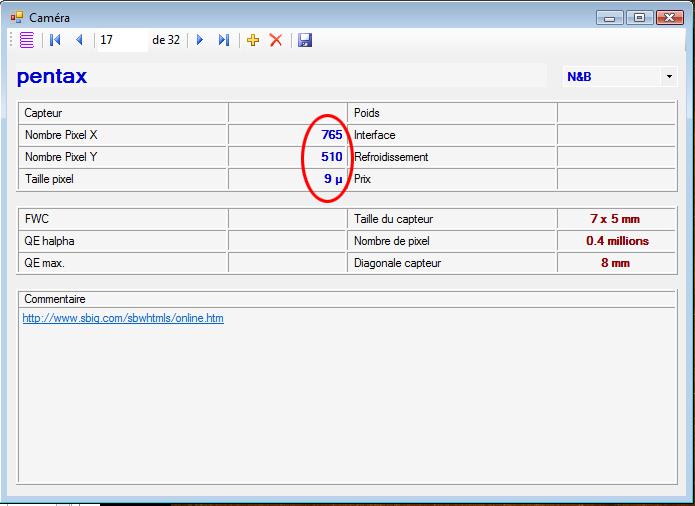
Task: Click the empty Poids value field
Action: 617,113
